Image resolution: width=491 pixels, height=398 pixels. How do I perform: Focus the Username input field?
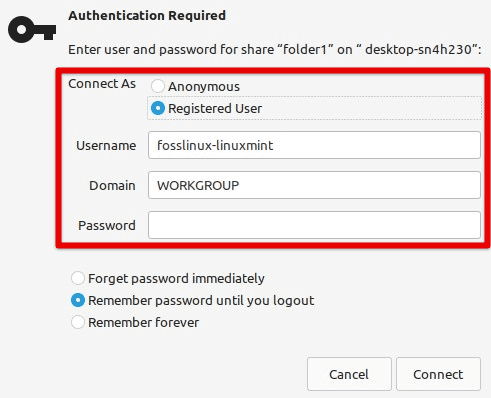point(314,145)
